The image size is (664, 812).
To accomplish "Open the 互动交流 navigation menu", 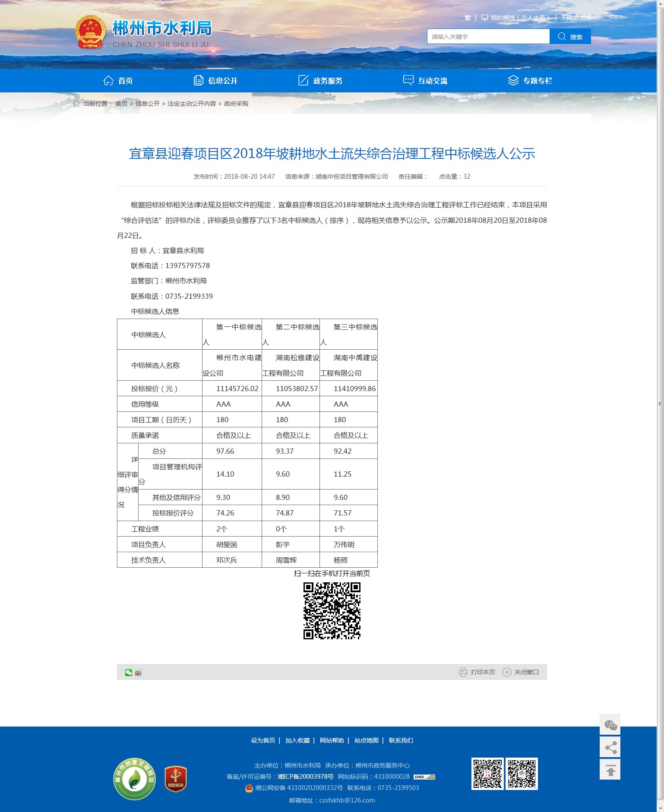I will click(x=425, y=81).
